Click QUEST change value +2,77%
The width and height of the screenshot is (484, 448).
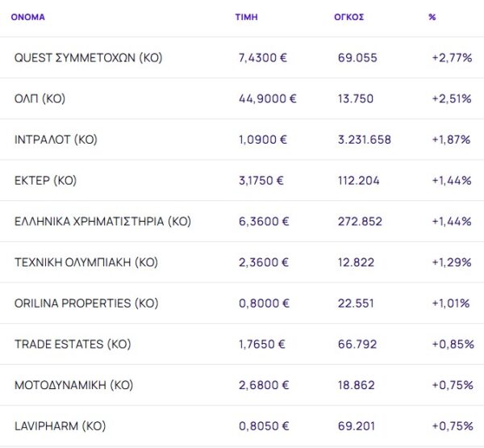point(452,58)
